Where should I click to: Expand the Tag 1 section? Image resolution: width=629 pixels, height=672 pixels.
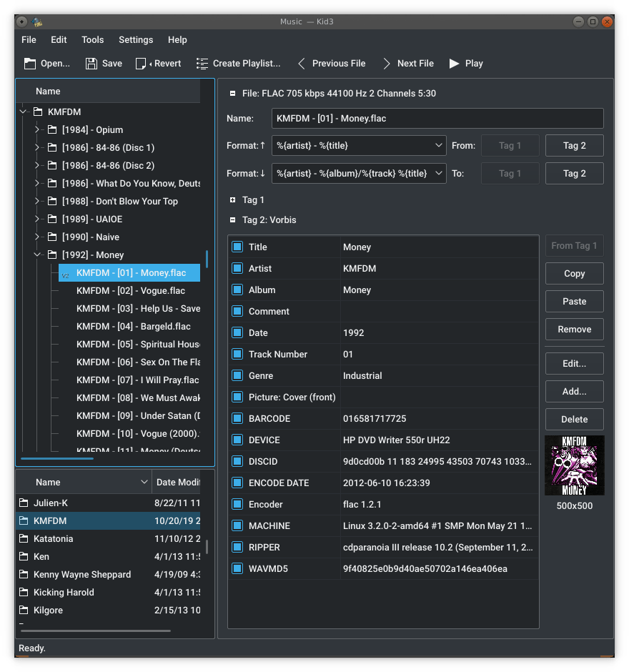pyautogui.click(x=233, y=199)
